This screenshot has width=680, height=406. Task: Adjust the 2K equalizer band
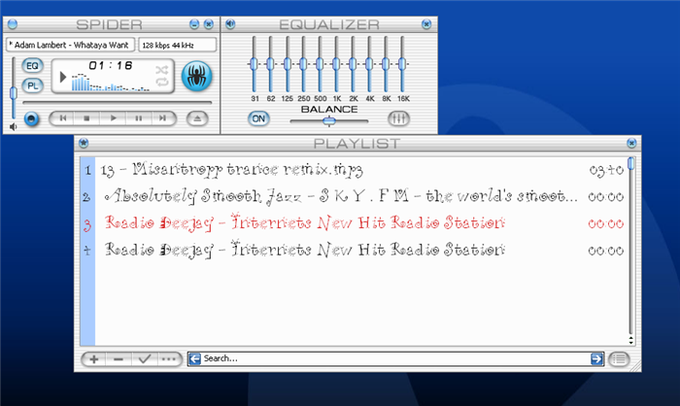point(353,64)
